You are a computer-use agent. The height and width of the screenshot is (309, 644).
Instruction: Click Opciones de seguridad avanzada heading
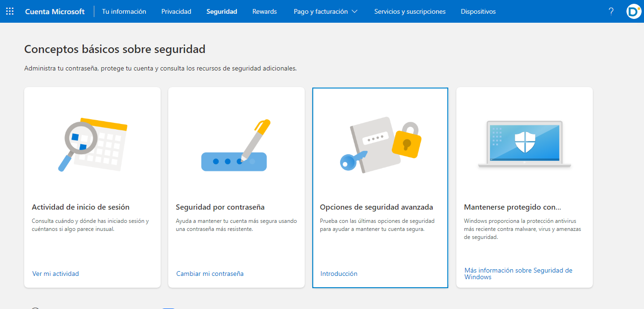(376, 207)
